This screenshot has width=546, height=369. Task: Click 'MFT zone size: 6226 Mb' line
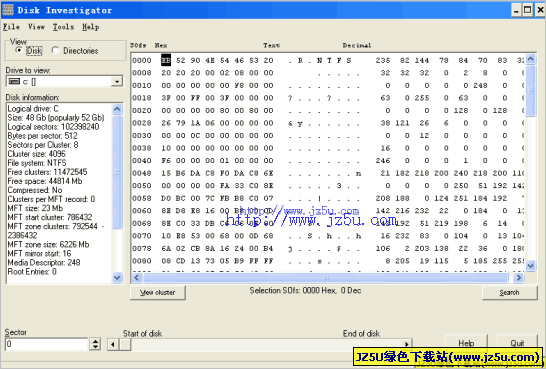tap(48, 244)
